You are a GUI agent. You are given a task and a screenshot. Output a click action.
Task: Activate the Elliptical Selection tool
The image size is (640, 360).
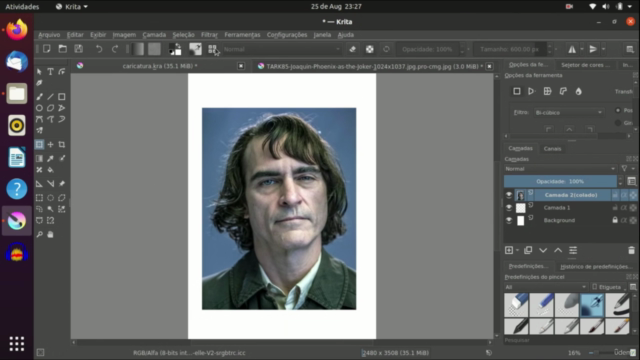pos(50,198)
